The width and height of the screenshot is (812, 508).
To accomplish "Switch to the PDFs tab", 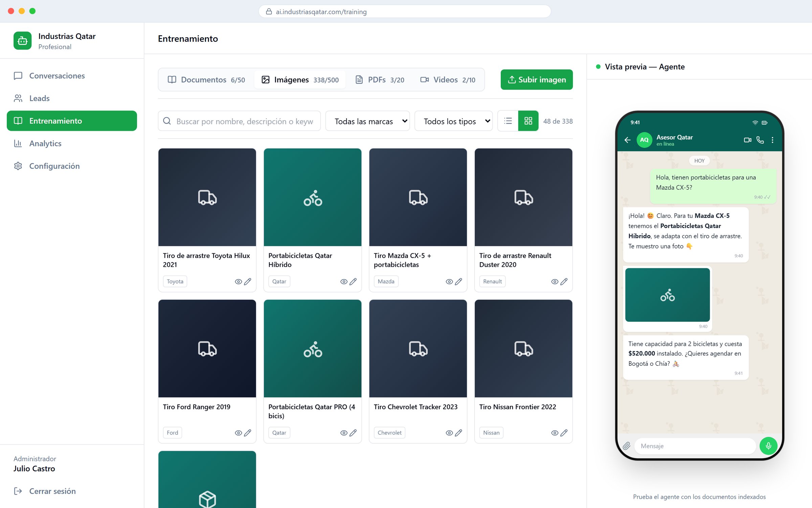I will (380, 80).
